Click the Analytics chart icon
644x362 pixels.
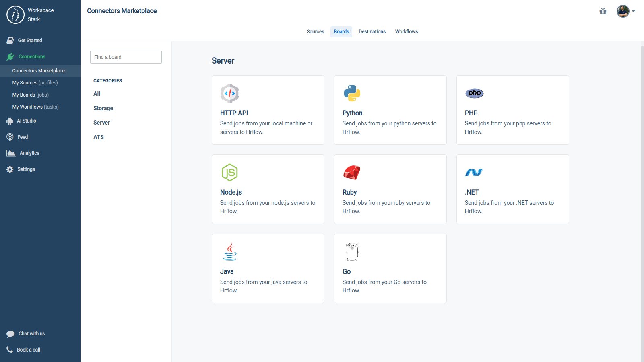(x=11, y=153)
